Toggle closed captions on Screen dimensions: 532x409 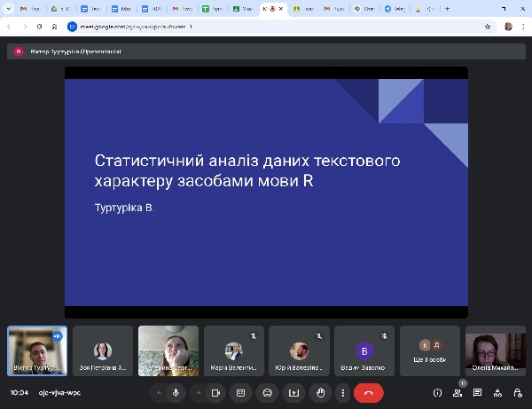pos(240,392)
